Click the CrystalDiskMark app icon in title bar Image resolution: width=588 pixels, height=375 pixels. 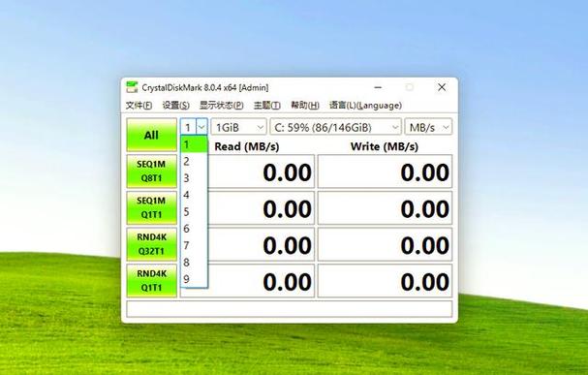pyautogui.click(x=132, y=87)
